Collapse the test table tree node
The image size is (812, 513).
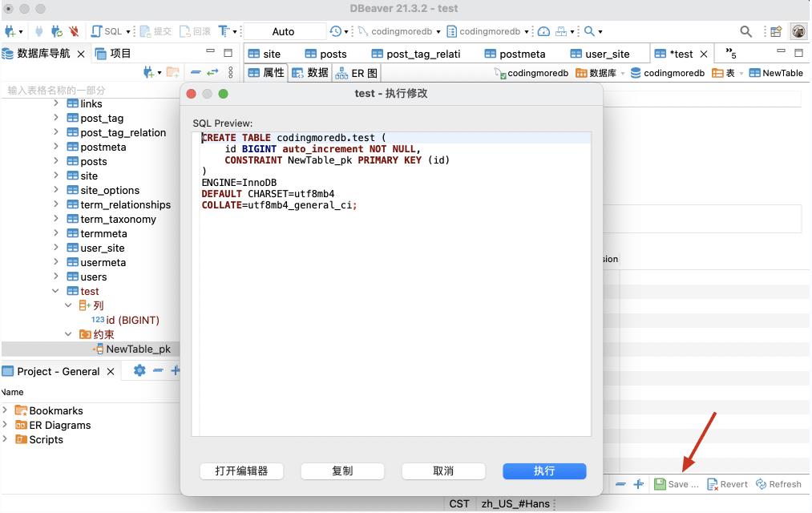point(56,291)
